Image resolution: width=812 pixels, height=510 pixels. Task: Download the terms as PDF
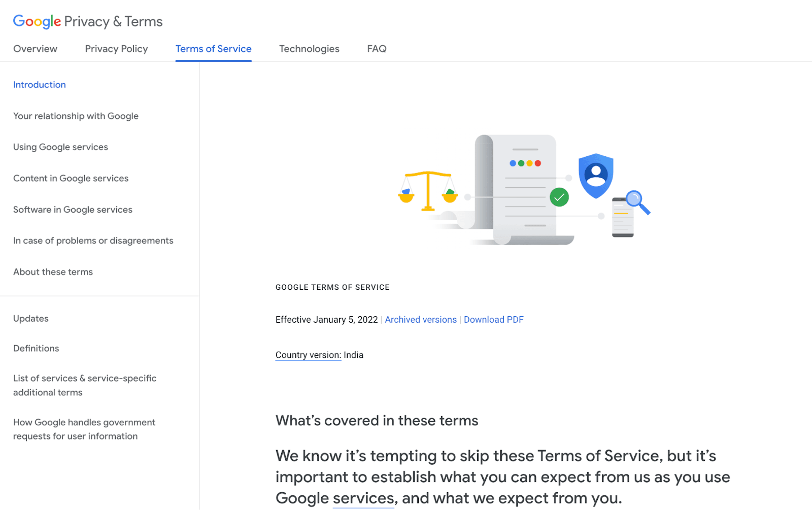click(494, 320)
